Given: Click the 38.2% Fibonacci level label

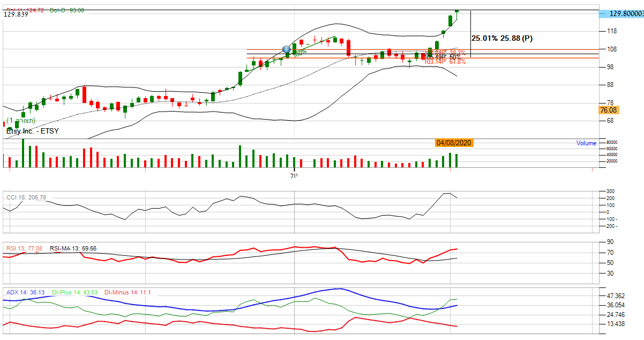Looking at the screenshot, I should pos(456,53).
